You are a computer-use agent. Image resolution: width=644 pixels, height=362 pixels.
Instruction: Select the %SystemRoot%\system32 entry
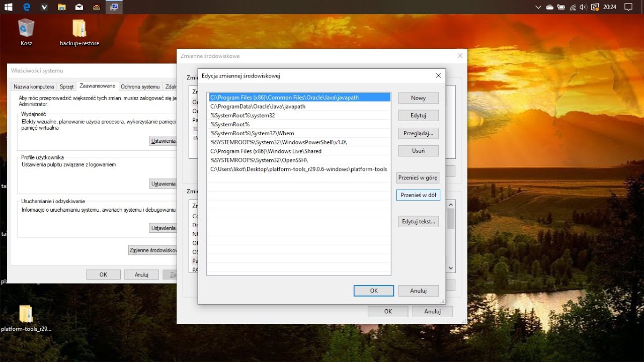click(299, 116)
